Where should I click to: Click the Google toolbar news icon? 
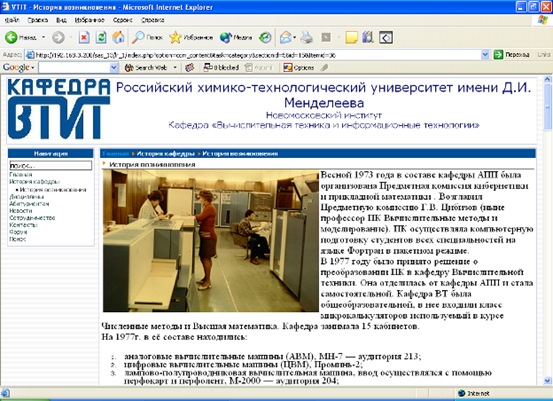(190, 67)
